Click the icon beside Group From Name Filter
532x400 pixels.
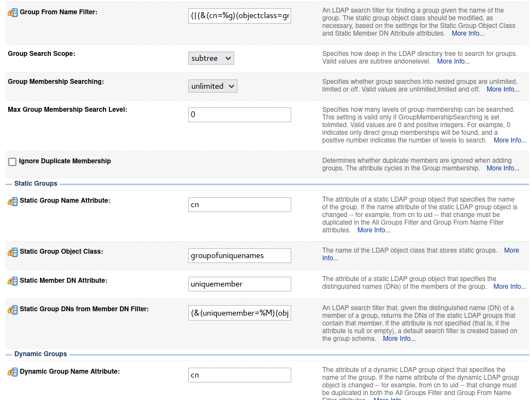(13, 13)
